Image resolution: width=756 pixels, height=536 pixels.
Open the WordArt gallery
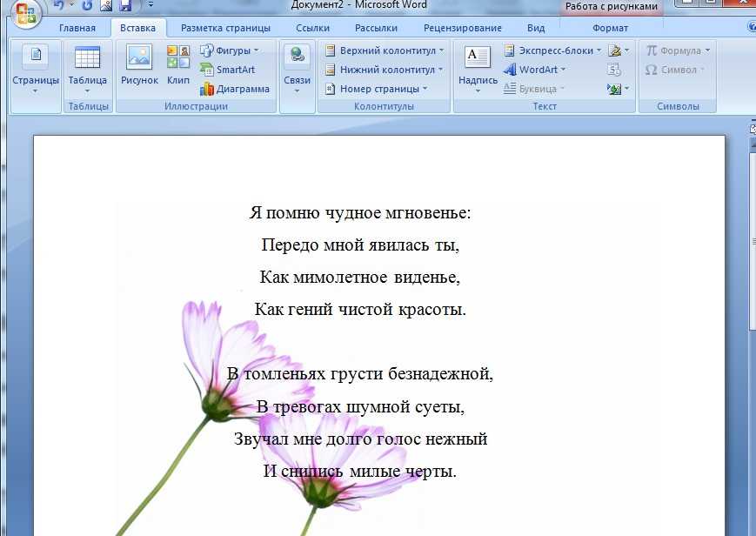(x=534, y=70)
